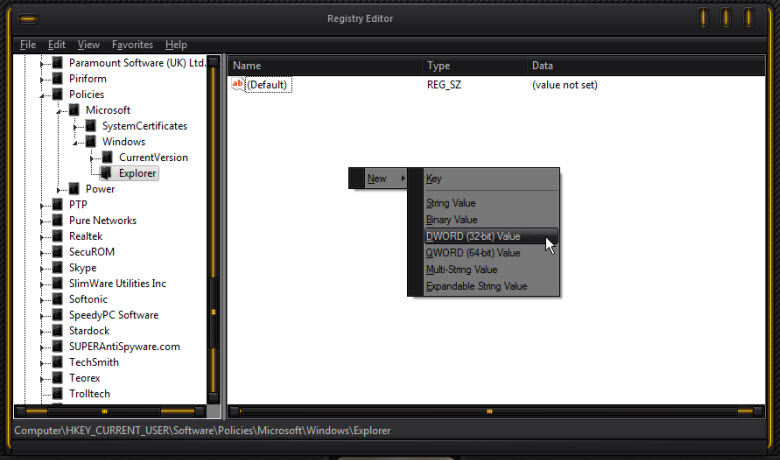Choose Expandable String Value option
780x460 pixels.
click(491, 286)
